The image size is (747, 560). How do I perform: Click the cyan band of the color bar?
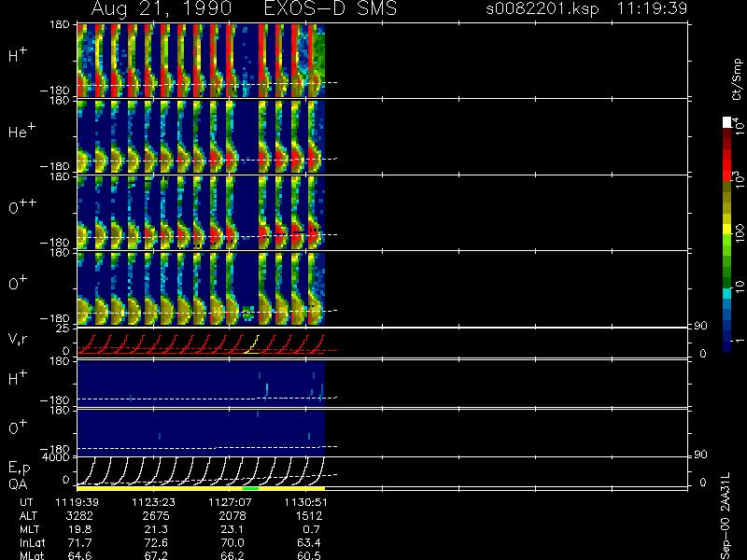727,294
